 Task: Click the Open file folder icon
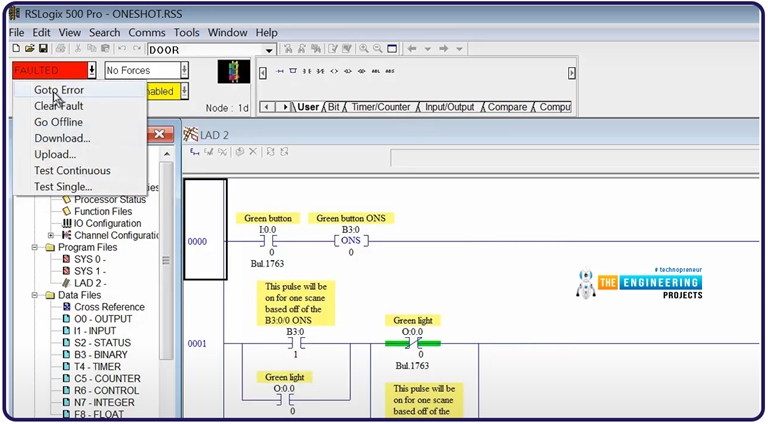tap(29, 48)
